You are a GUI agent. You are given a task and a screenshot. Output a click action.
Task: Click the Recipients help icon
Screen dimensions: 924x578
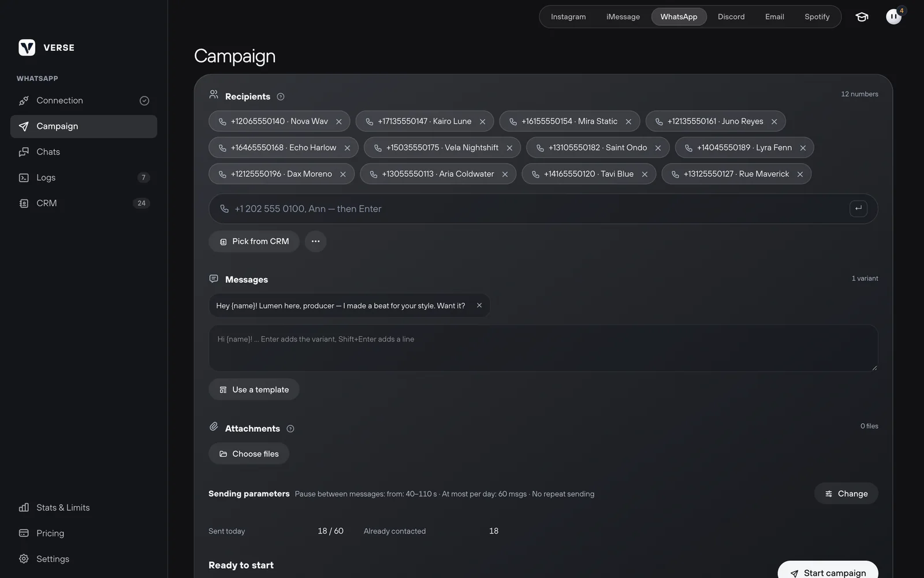coord(281,97)
